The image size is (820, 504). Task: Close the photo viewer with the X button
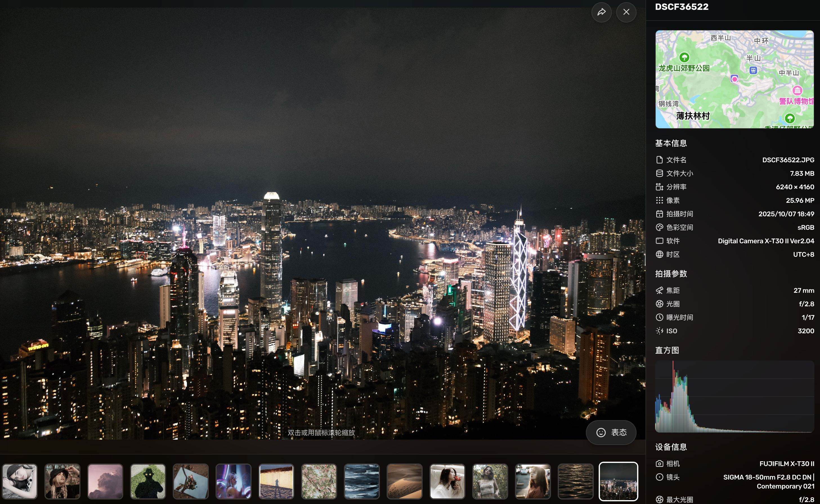click(x=626, y=12)
